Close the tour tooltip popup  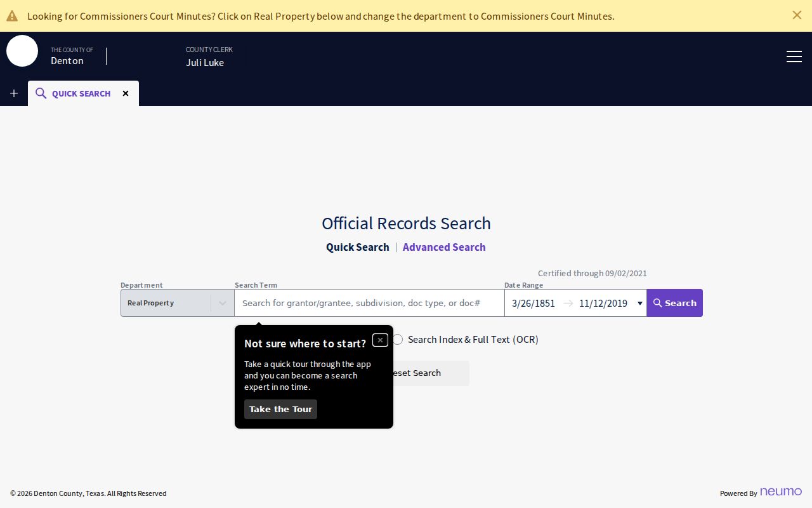coord(380,340)
